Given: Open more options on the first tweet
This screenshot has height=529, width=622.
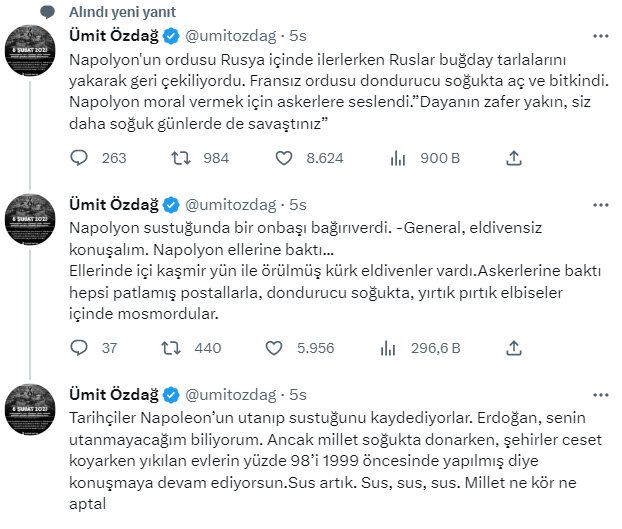Looking at the screenshot, I should 600,37.
